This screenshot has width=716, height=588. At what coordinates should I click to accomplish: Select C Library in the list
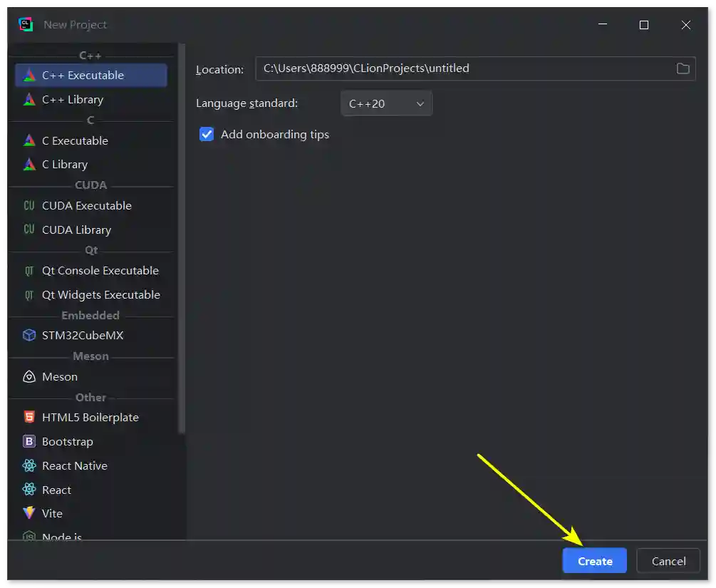[65, 165]
